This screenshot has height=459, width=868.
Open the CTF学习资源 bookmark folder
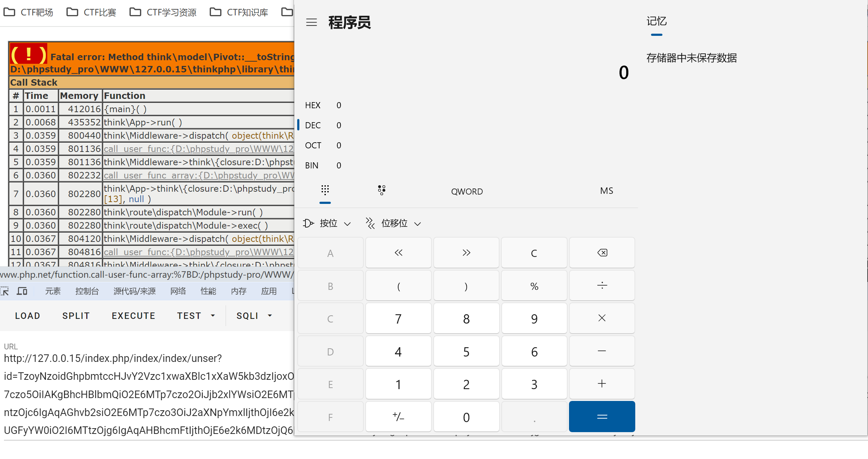point(163,12)
